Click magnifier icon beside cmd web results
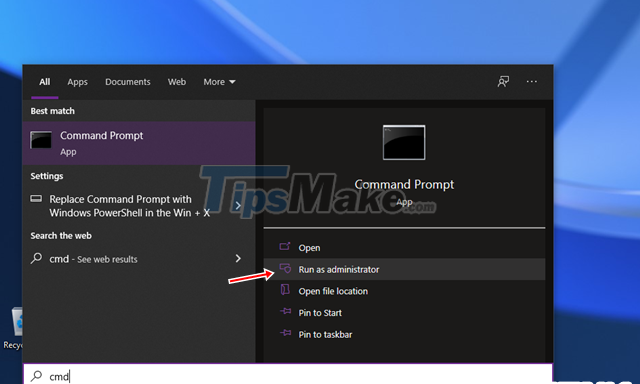 pos(36,258)
